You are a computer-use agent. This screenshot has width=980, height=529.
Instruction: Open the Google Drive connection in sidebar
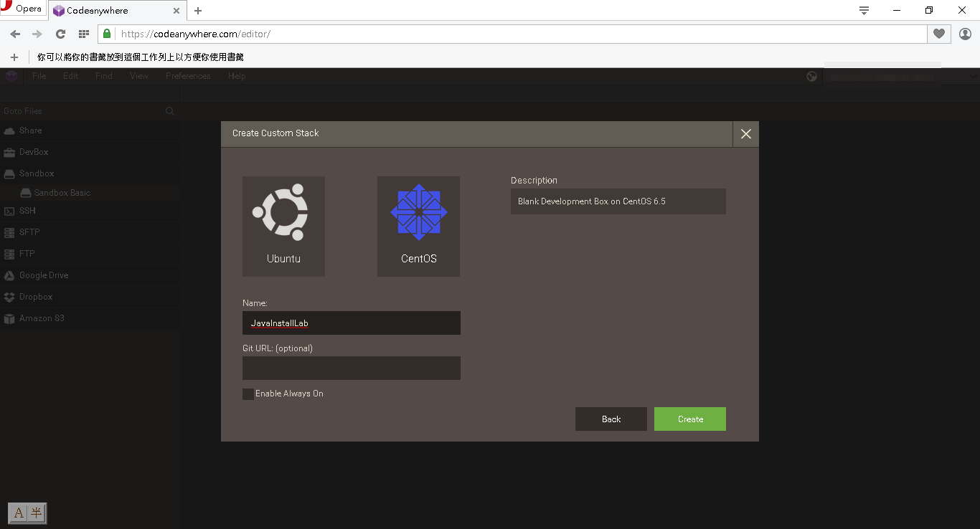coord(43,275)
